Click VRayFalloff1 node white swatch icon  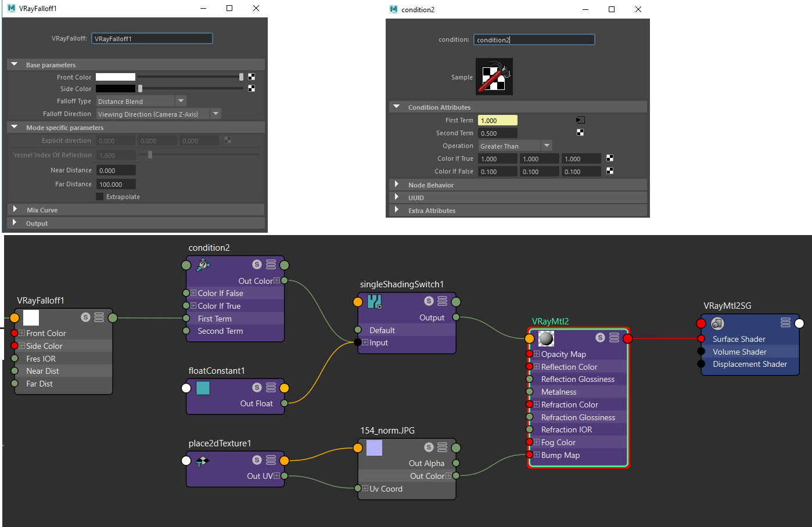point(31,317)
